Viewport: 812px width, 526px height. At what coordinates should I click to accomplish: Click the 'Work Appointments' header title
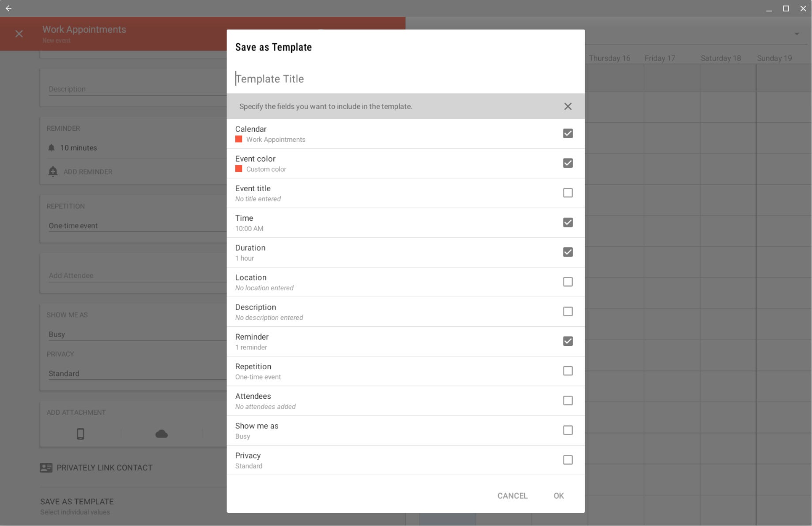click(x=84, y=29)
